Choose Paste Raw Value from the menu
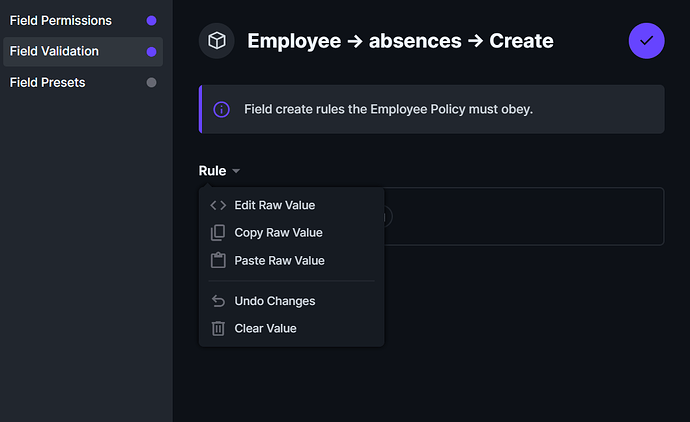 [279, 261]
